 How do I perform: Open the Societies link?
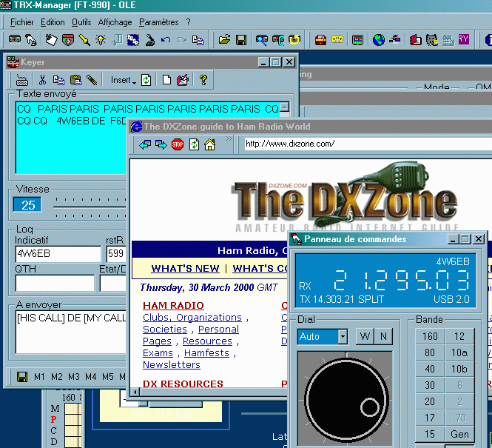click(x=165, y=330)
